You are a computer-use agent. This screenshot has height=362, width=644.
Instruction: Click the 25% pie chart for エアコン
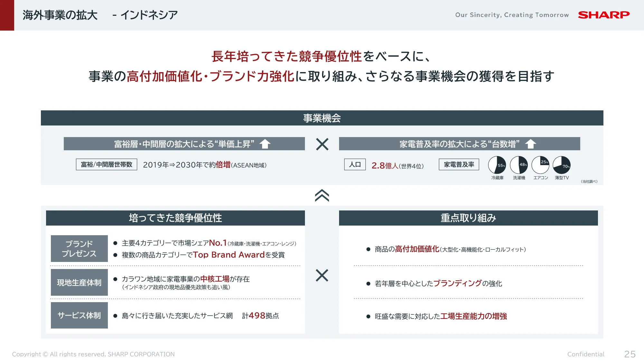(540, 165)
